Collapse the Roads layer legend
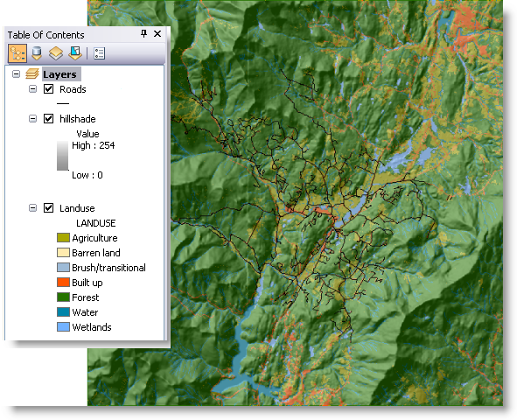 (32, 89)
